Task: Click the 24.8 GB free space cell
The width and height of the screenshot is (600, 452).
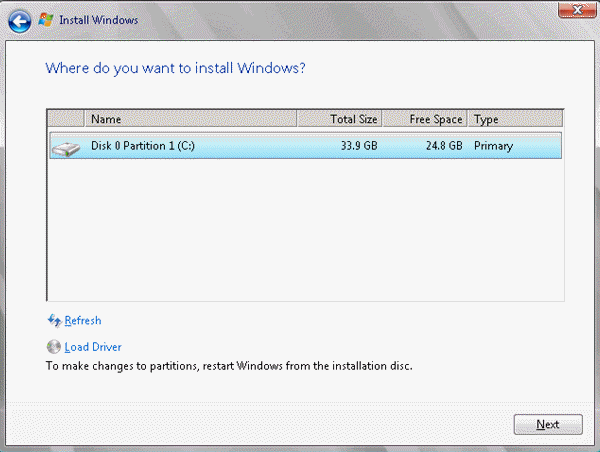Action: 444,146
